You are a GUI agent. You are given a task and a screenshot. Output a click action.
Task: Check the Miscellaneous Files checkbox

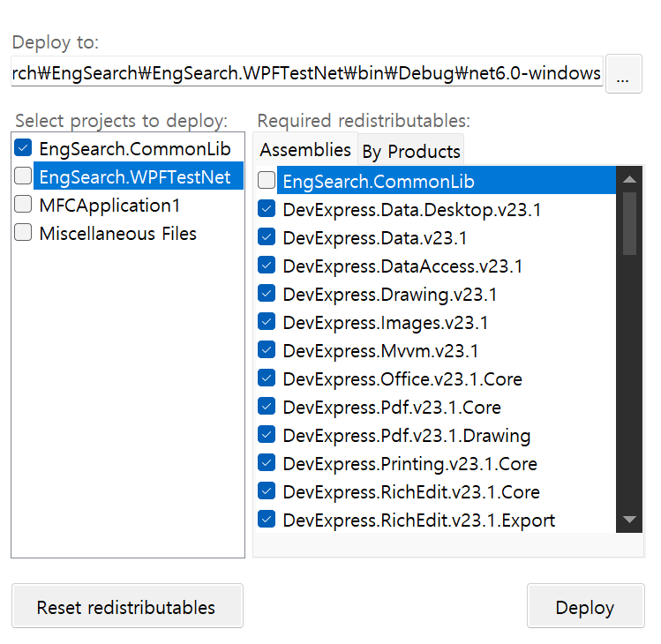click(23, 232)
